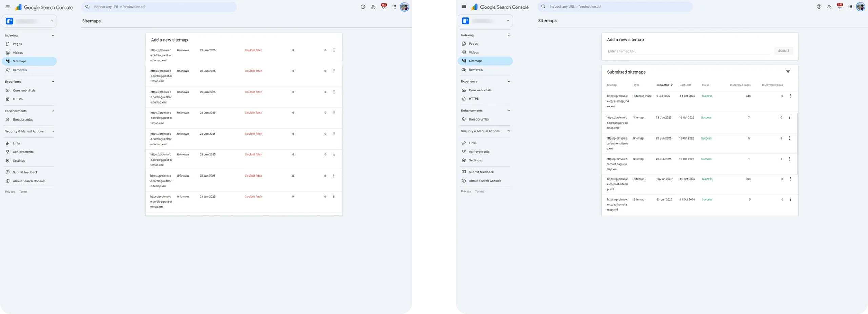Open the kebab menu for the post-sitemap.xml row
868x314 pixels.
tap(790, 179)
